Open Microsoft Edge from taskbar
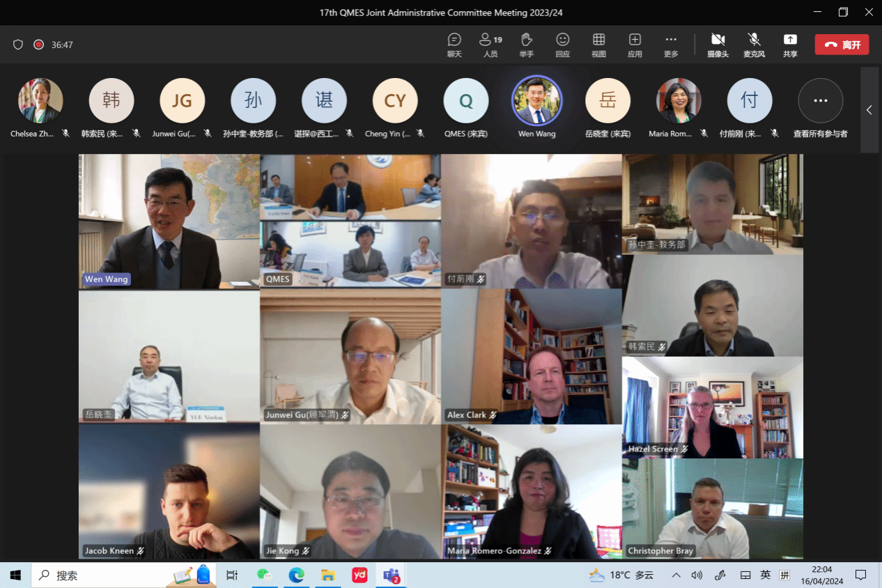882x588 pixels. pos(297,575)
